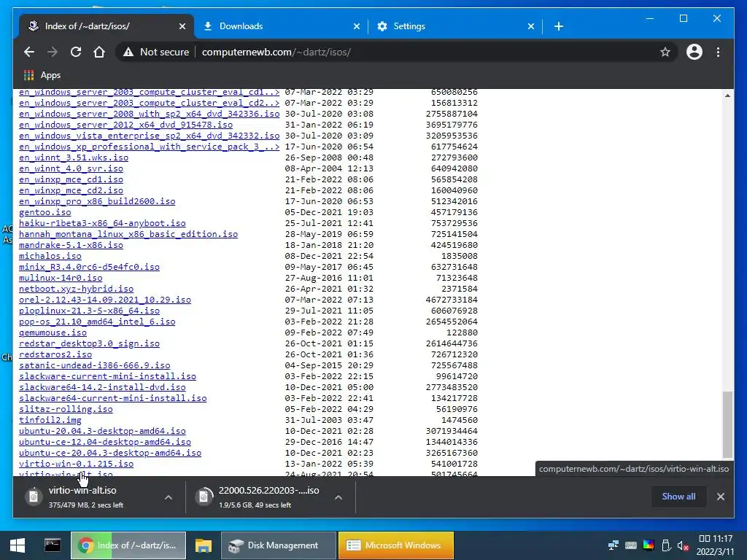Viewport: 747px width, 560px height.
Task: Click the USB safely remove tray icon
Action: [666, 545]
